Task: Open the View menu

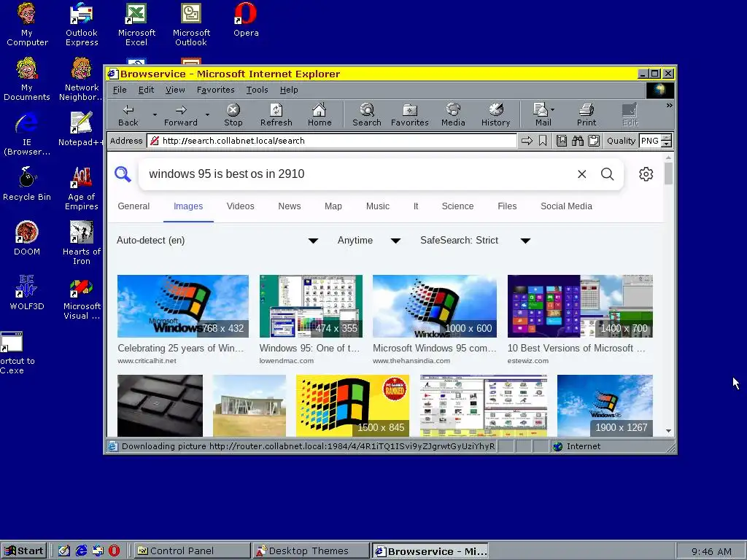Action: point(175,90)
